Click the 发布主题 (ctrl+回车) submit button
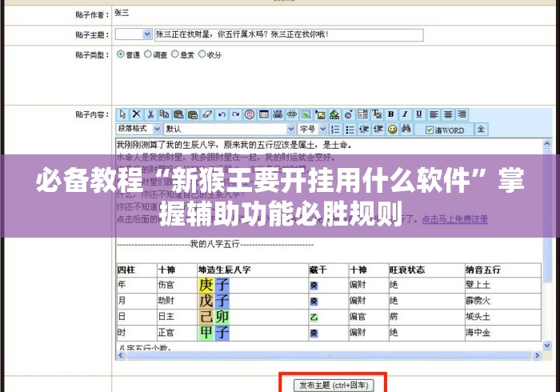This screenshot has width=560, height=392. coord(334,386)
